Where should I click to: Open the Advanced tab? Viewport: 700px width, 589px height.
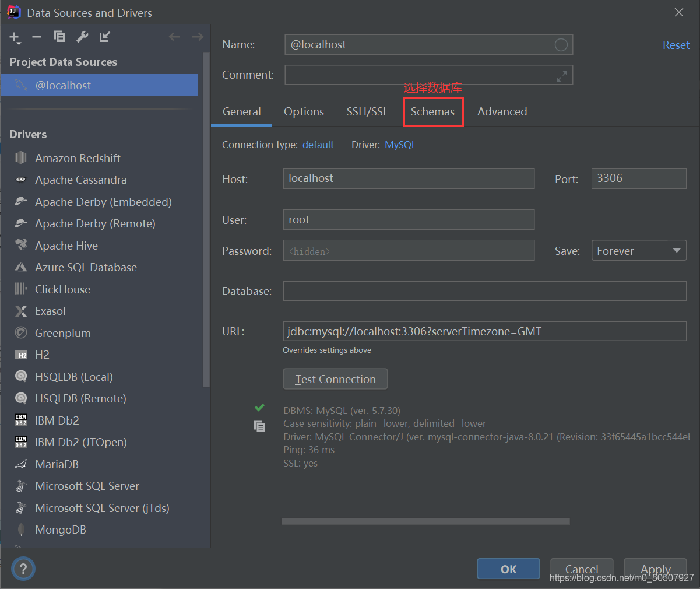coord(502,111)
